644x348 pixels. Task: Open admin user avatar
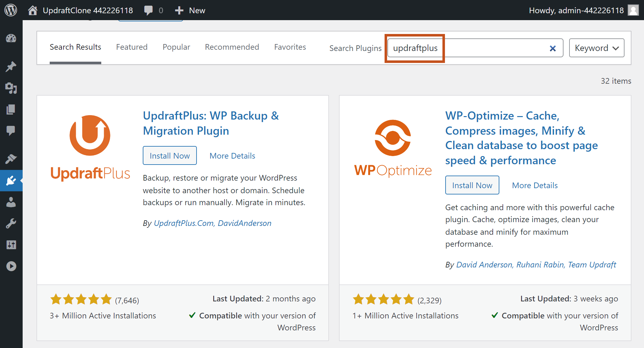point(633,10)
